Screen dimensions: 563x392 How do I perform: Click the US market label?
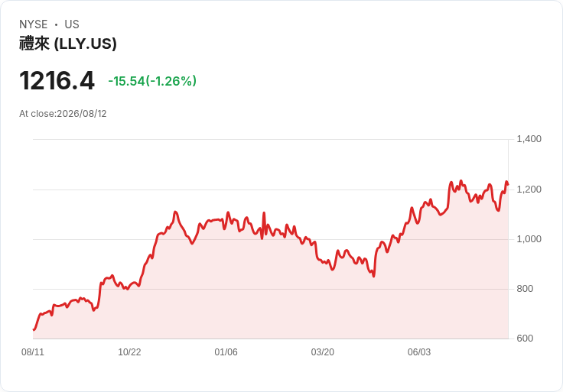(x=72, y=24)
